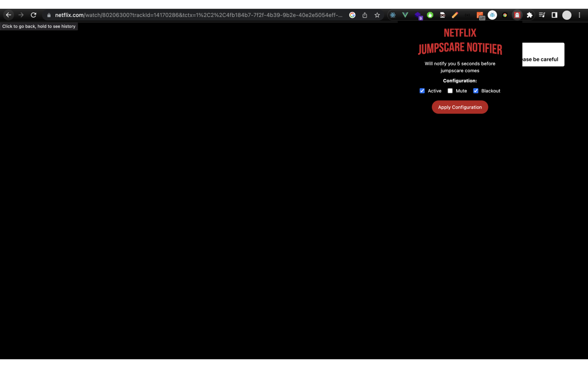The height and width of the screenshot is (368, 588).
Task: Open the React DevTools extension icon
Action: pyautogui.click(x=393, y=15)
